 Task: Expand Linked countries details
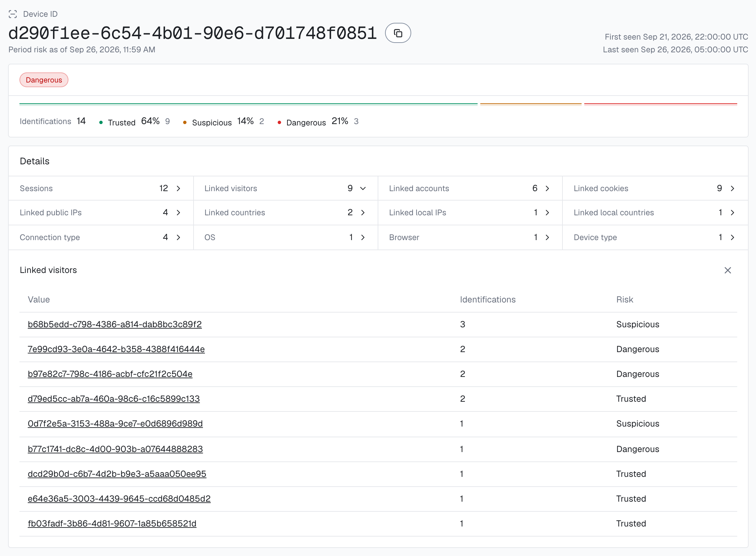(285, 212)
